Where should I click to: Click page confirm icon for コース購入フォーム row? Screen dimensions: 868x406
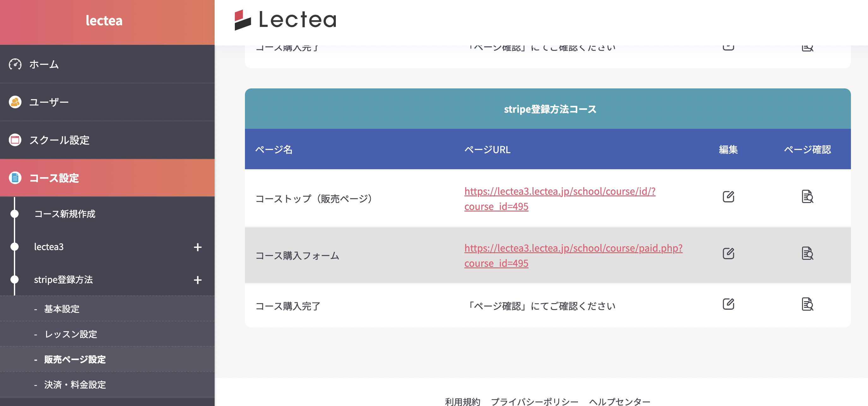[x=807, y=254]
